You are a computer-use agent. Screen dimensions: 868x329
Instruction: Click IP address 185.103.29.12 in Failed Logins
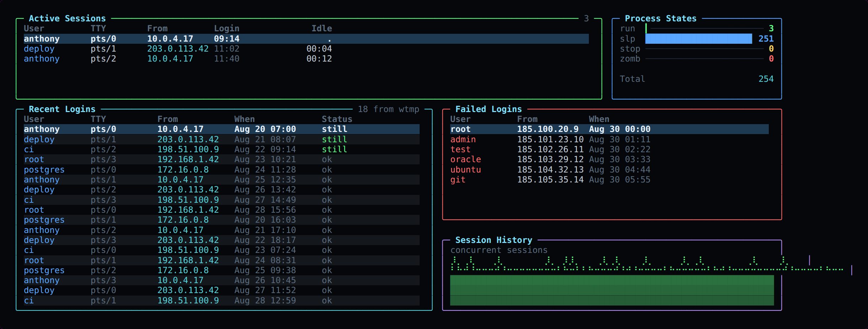click(x=550, y=159)
